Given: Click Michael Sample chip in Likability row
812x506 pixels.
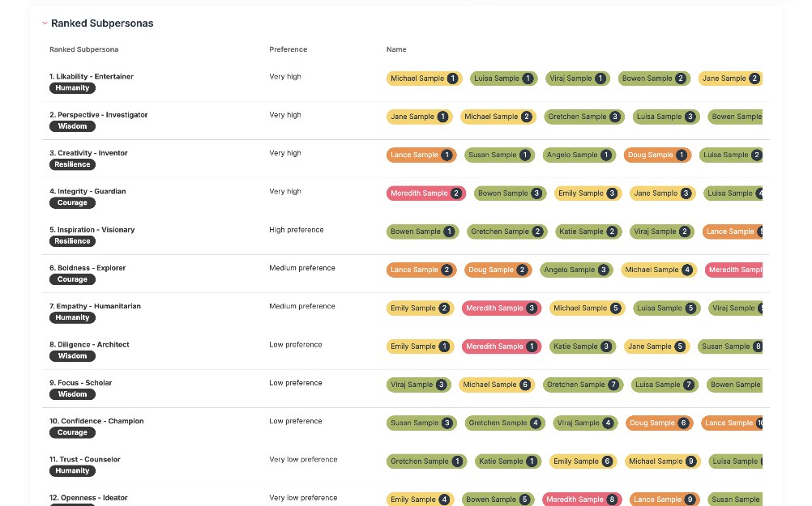Looking at the screenshot, I should pos(424,79).
